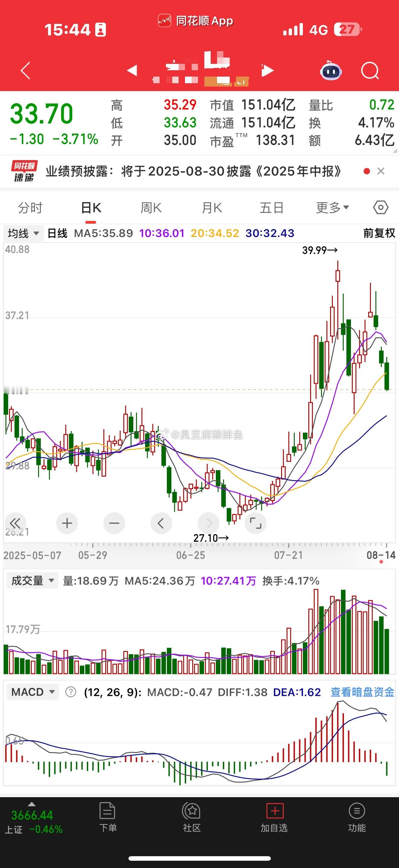Tap the 39.99 high price marker
Viewport: 399px width, 868px height.
320,250
